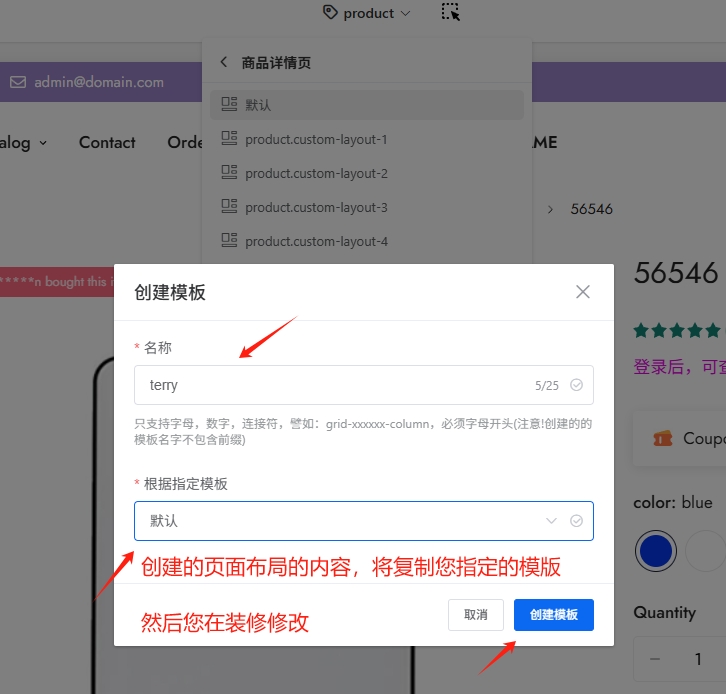
Task: Open the product template dropdown
Action: [x=367, y=13]
